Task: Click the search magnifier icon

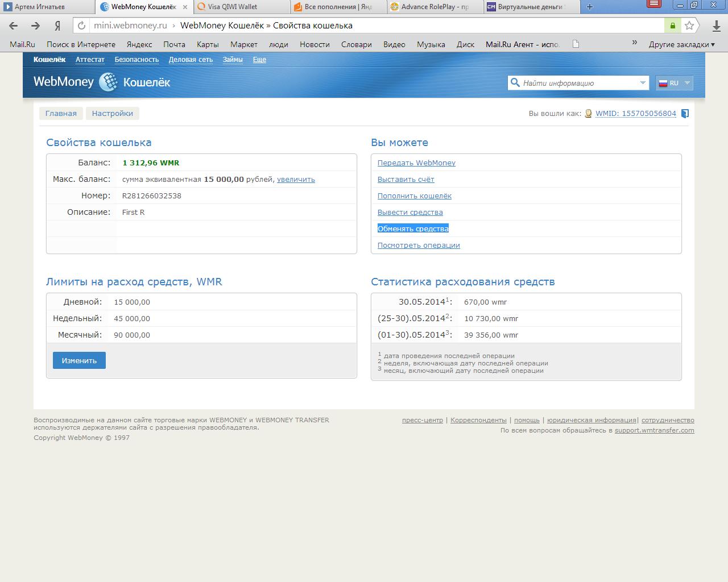Action: [x=515, y=82]
